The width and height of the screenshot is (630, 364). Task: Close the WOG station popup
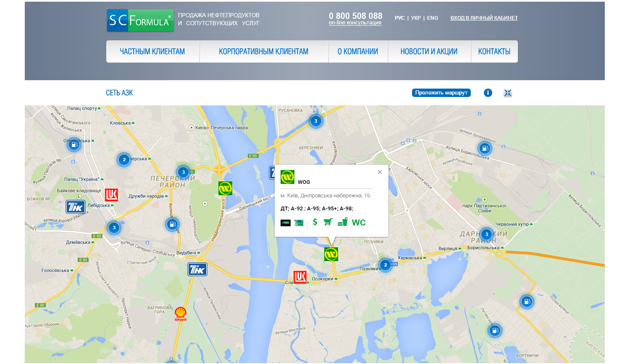click(x=380, y=172)
